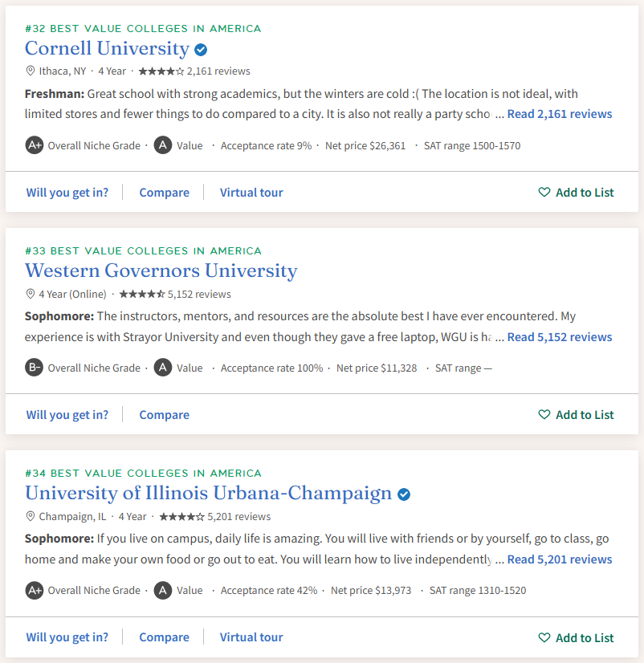The width and height of the screenshot is (644, 663).
Task: Click Will you get in? for Illinois Urbana-Champaign
Action: (x=67, y=637)
